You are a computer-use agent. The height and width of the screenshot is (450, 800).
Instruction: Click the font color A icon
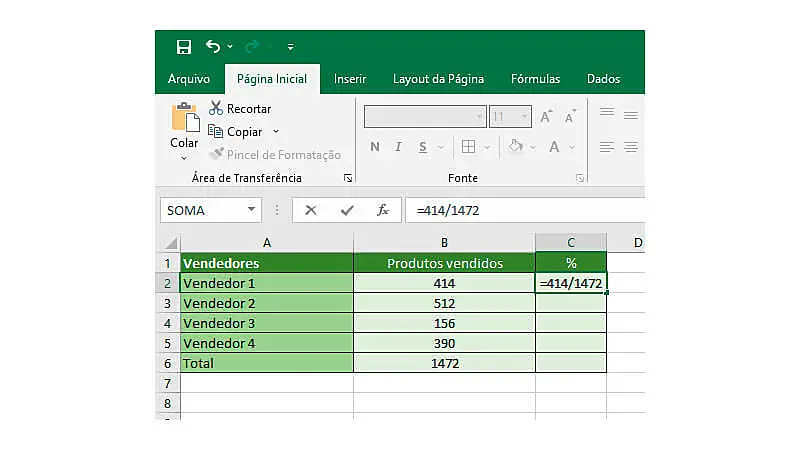click(x=554, y=147)
